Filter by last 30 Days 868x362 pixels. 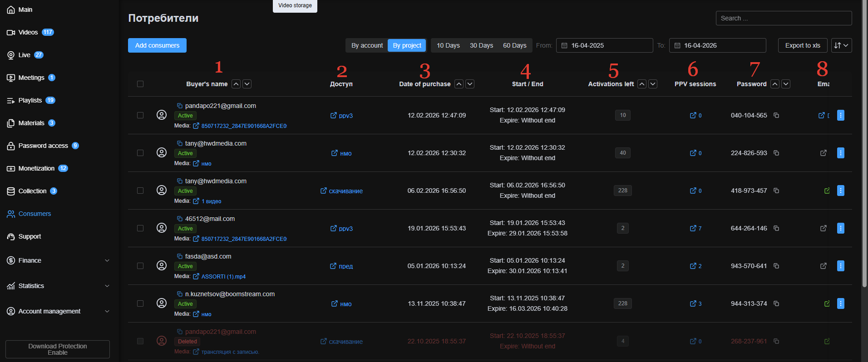pyautogui.click(x=481, y=45)
